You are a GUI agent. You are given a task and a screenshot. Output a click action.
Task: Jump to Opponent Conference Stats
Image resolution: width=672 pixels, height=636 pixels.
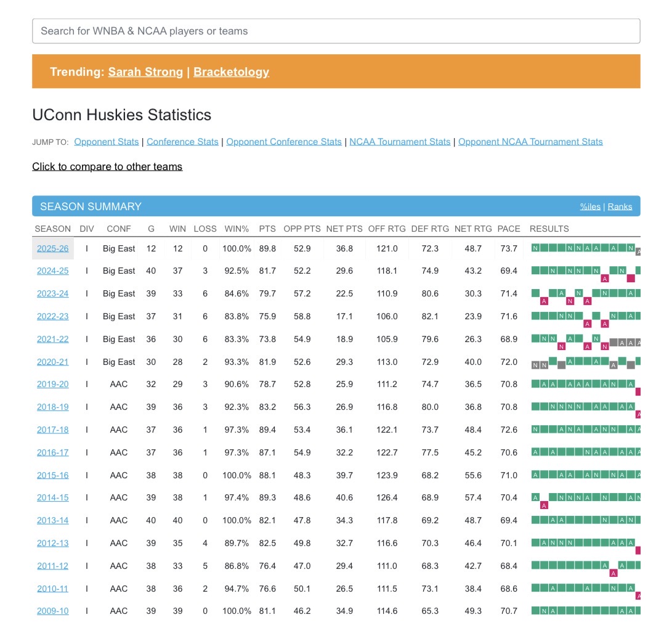click(283, 142)
